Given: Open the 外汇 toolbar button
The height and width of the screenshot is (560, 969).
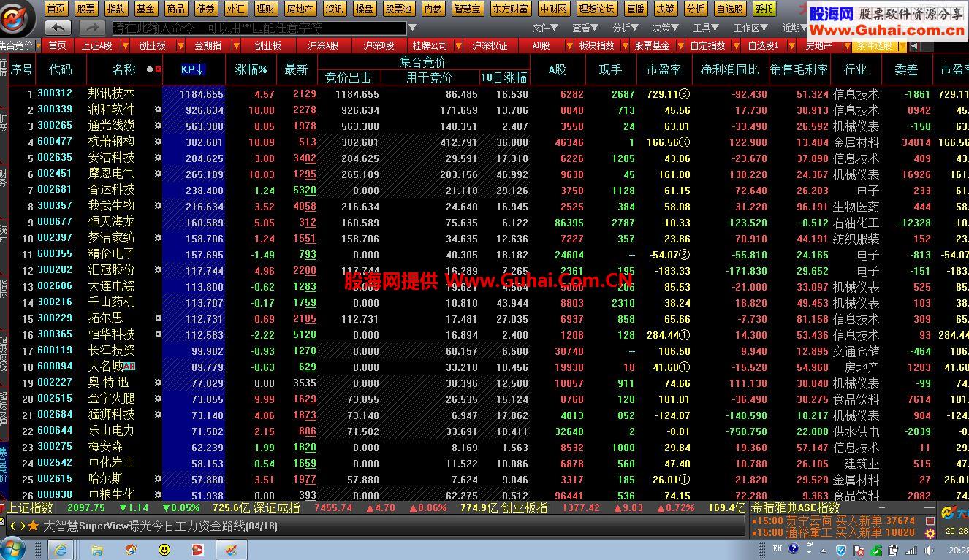Looking at the screenshot, I should pos(235,9).
